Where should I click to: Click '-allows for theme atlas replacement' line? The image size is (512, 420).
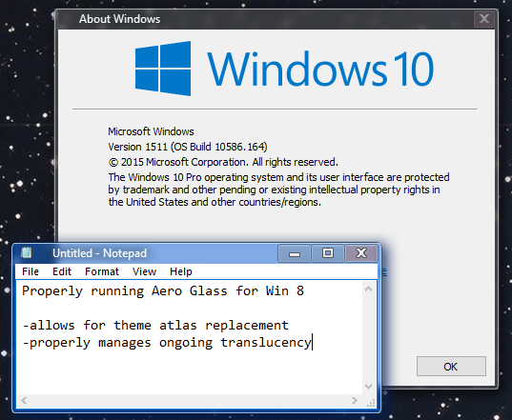[155, 325]
